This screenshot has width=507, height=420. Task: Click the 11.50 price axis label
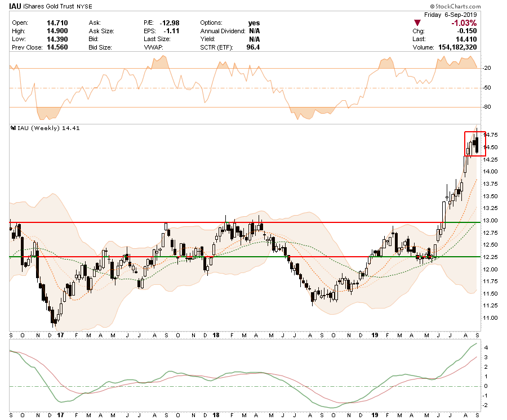(490, 293)
